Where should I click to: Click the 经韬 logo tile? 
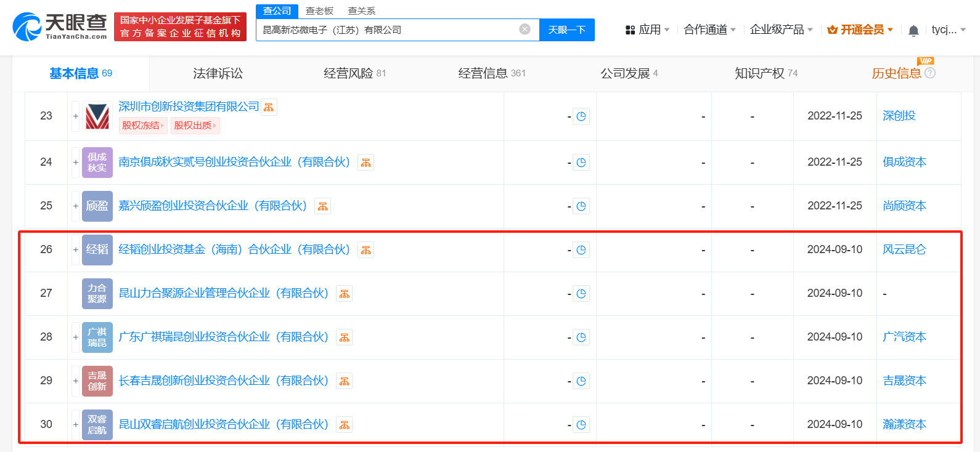[x=97, y=250]
